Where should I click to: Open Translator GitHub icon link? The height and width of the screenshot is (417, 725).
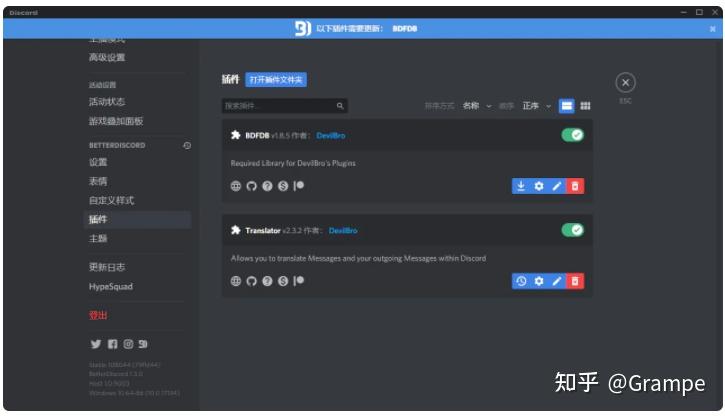coord(252,281)
